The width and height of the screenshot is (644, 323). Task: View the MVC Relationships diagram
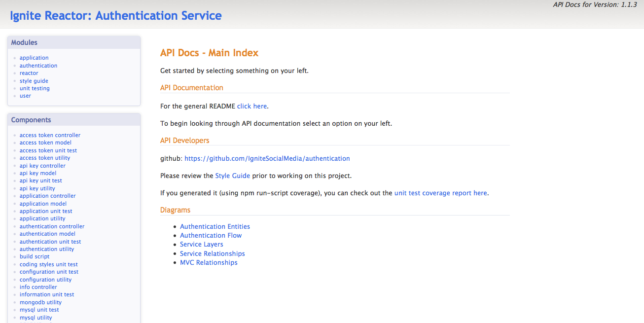209,262
